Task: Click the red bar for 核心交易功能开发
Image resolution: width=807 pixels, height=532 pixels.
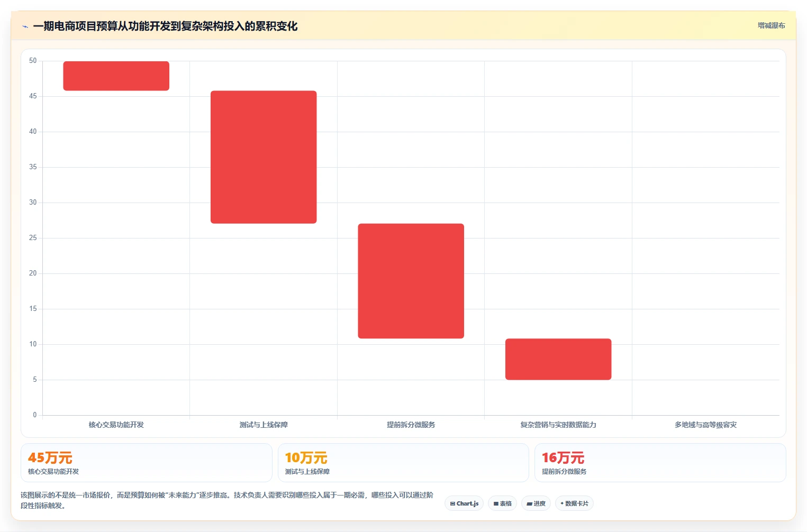Action: click(116, 76)
